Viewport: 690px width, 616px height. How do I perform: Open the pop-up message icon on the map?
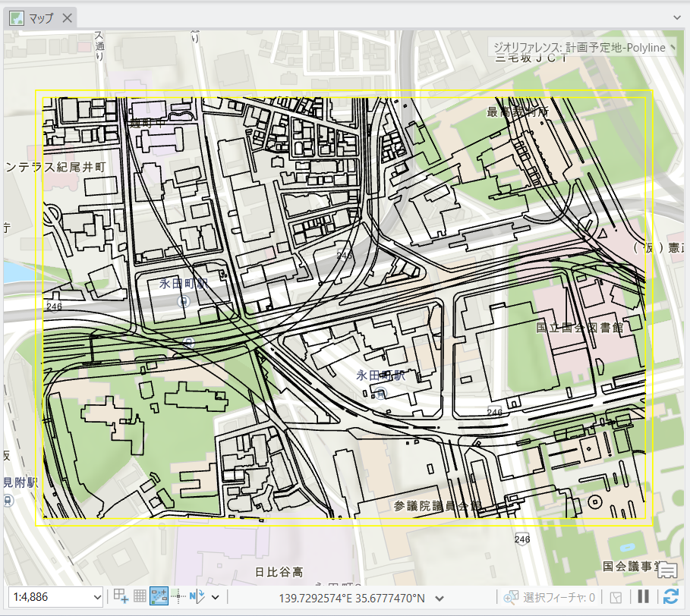[667, 571]
